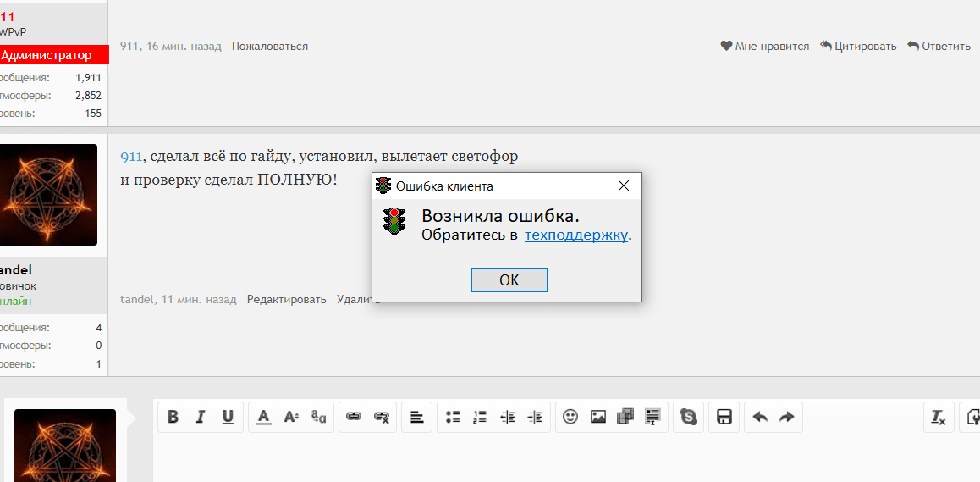This screenshot has width=980, height=482.
Task: Open the text alignment dropdown
Action: (x=417, y=417)
